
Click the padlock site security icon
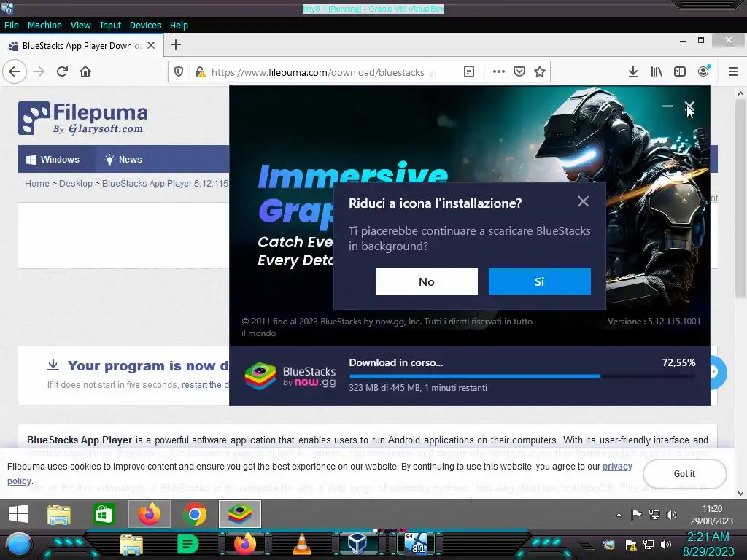click(x=200, y=71)
